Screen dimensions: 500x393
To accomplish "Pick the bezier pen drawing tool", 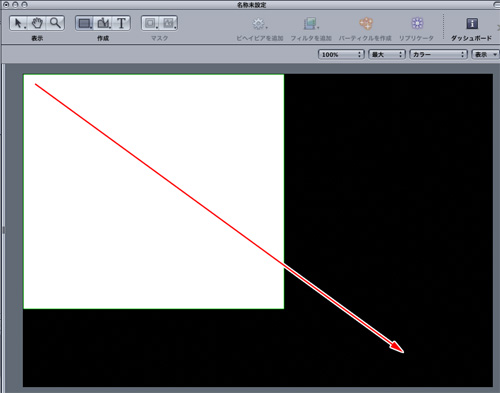I will tap(103, 23).
